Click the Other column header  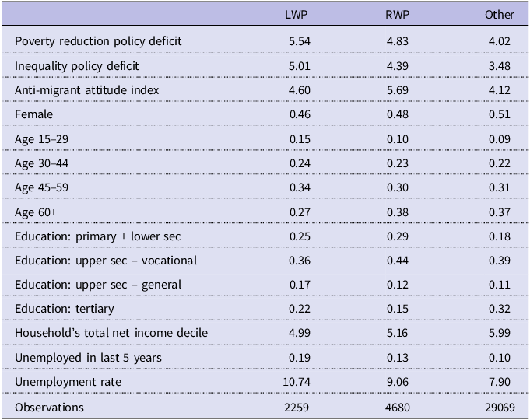(499, 15)
